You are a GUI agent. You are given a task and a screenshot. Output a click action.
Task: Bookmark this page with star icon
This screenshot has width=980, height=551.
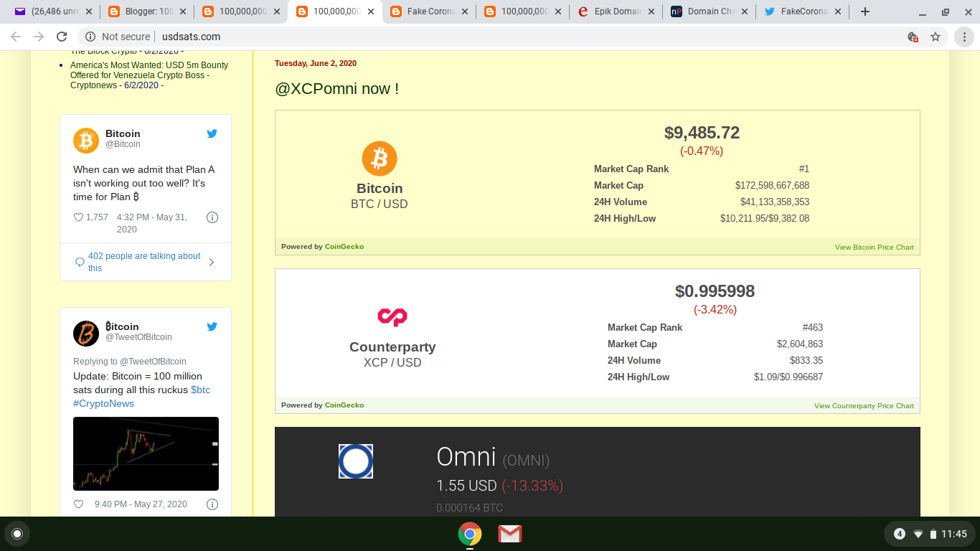(x=936, y=37)
